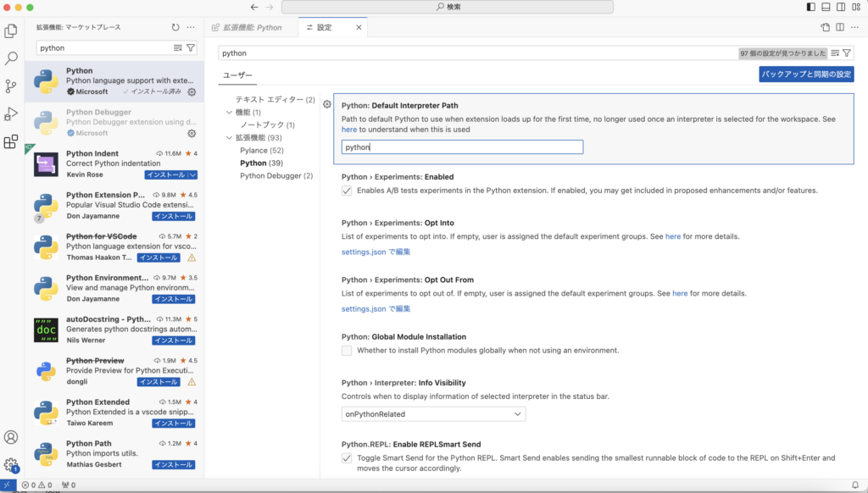Select Pylance (52) in settings tree
The image size is (868, 493).
click(261, 150)
